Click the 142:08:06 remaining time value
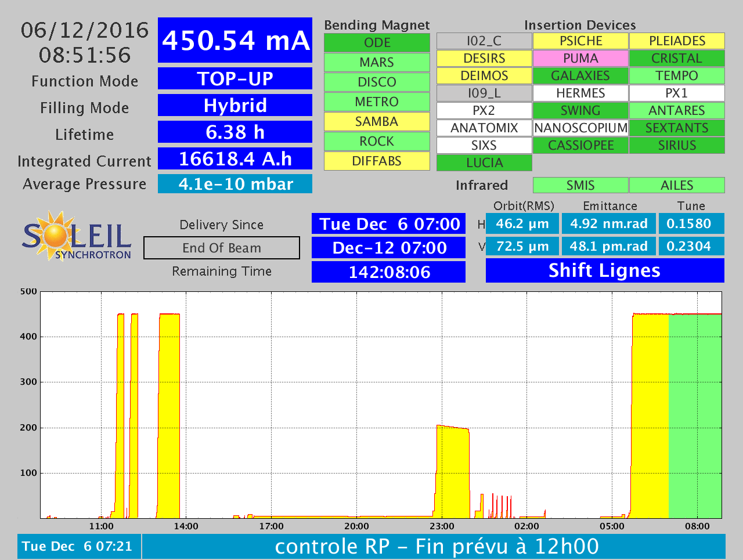The height and width of the screenshot is (560, 743). (389, 272)
